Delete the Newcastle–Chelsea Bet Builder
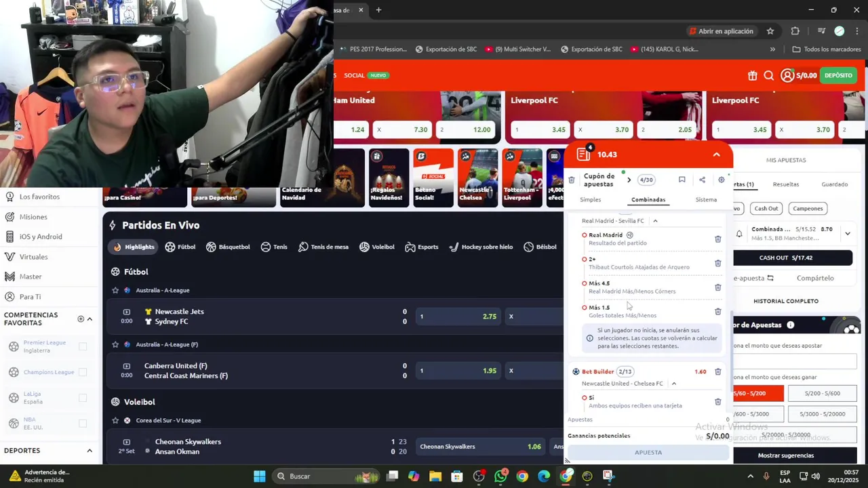 tap(718, 371)
